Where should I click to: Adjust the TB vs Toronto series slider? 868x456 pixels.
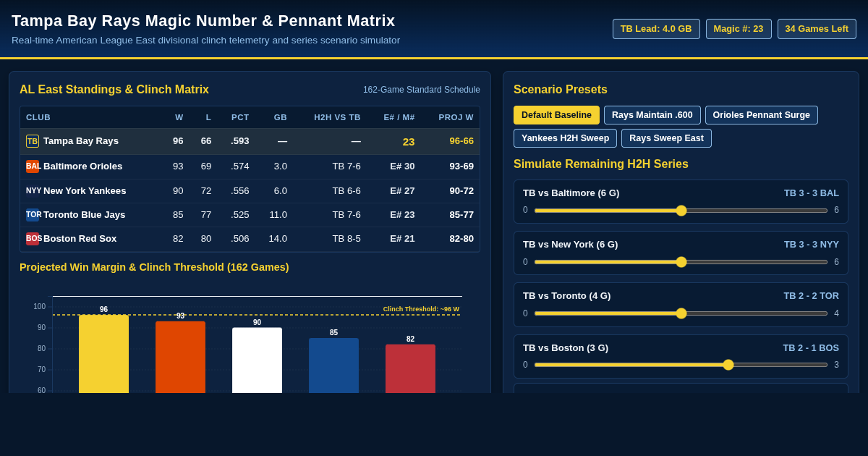coord(681,313)
